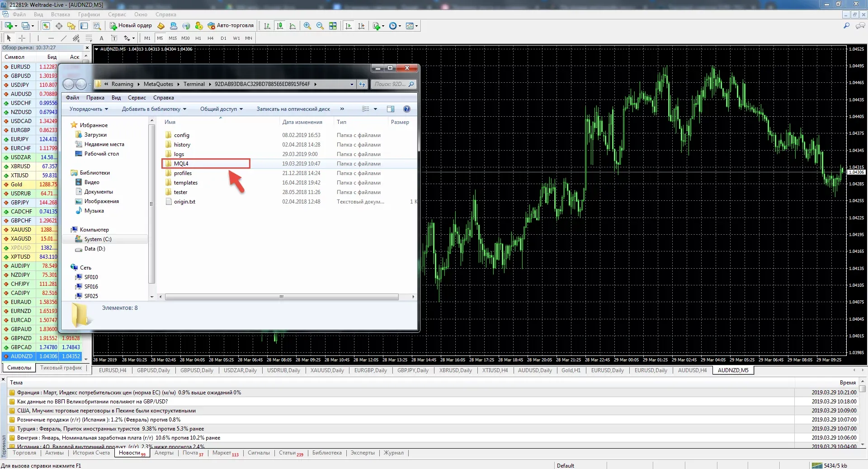Open the templates dropdown arrow
This screenshot has height=469, width=868.
point(416,26)
